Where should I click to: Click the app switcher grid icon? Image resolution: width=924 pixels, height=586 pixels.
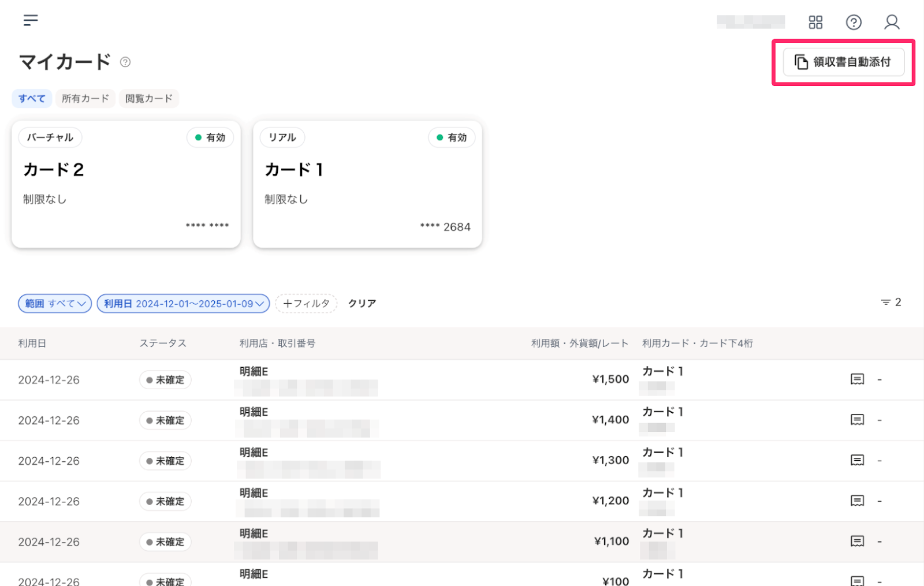tap(815, 23)
